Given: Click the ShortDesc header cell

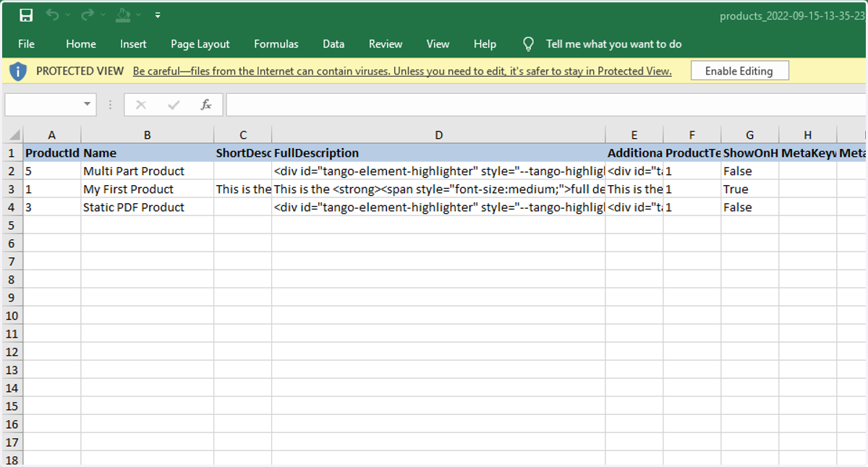Looking at the screenshot, I should pos(243,153).
